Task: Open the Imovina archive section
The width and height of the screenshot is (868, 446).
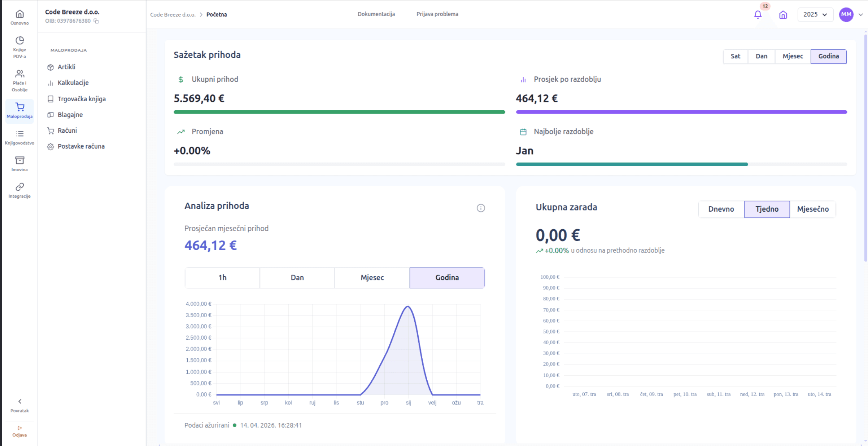Action: click(x=19, y=164)
